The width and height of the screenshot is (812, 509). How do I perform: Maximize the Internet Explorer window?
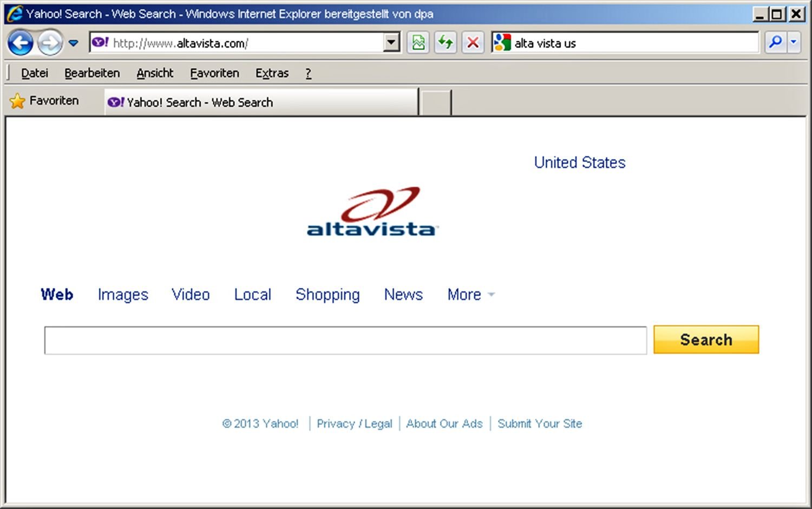(777, 14)
